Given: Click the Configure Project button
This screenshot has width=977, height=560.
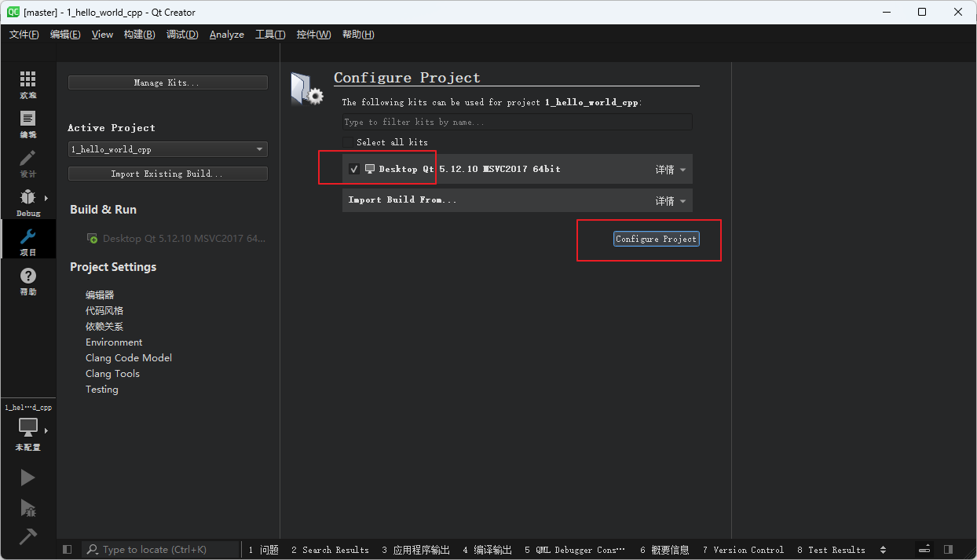Looking at the screenshot, I should tap(656, 238).
